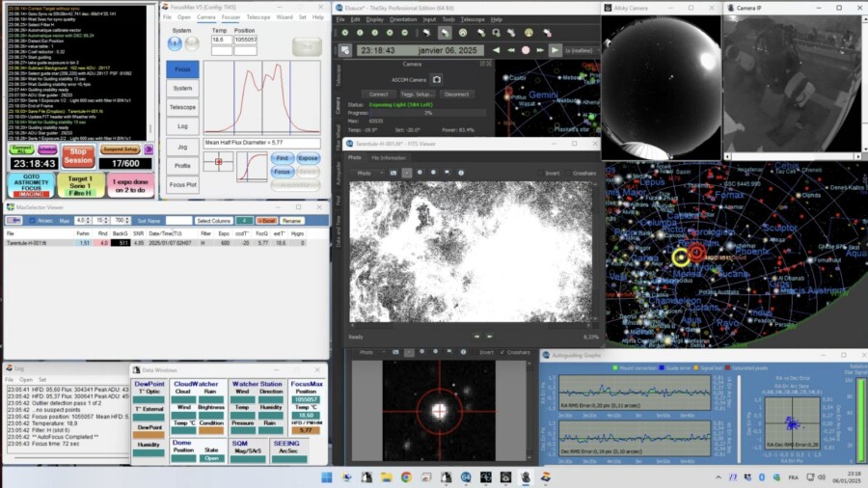Click the pink telescope icon ending TheSky toolbar
Image resolution: width=868 pixels, height=488 pixels.
pyautogui.click(x=547, y=33)
